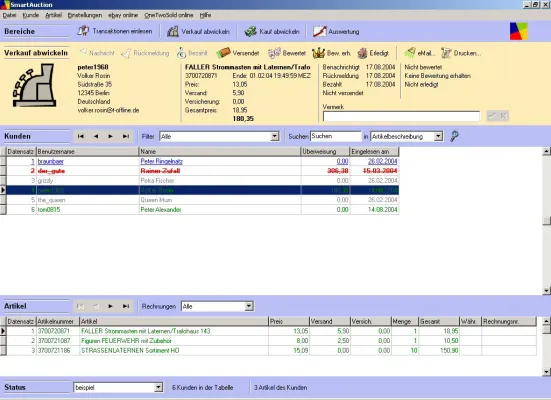This screenshot has width=551, height=400.
Task: Click Peter Ringelnatz name link
Action: click(161, 161)
